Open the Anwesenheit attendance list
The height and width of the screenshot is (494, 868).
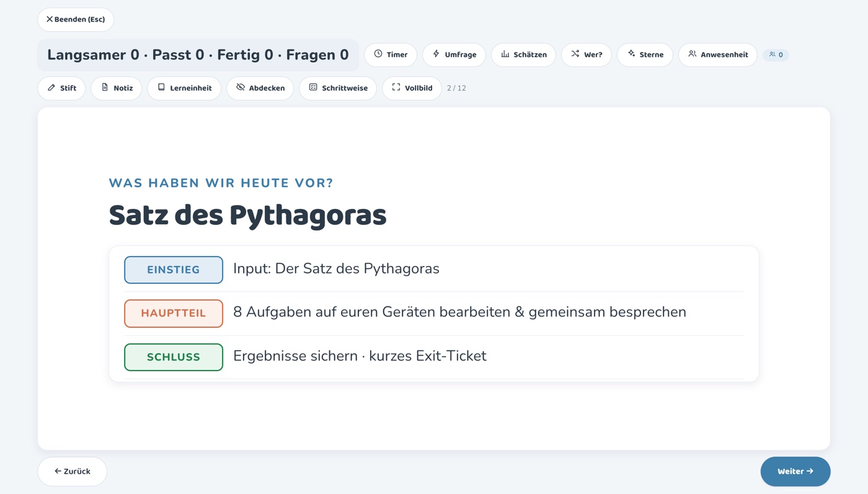pos(718,55)
